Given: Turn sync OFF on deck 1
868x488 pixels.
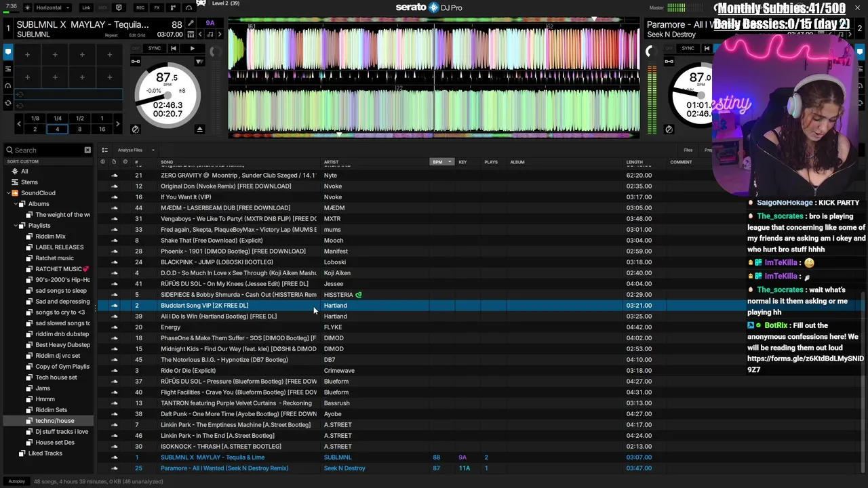Looking at the screenshot, I should tap(136, 48).
